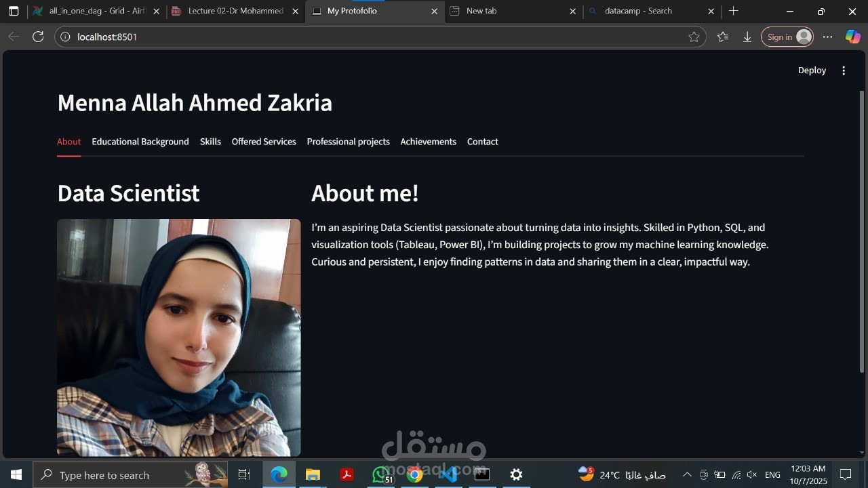Click the 'Menna Allah Ahmed Zakria' heading
The height and width of the screenshot is (488, 868).
(195, 102)
